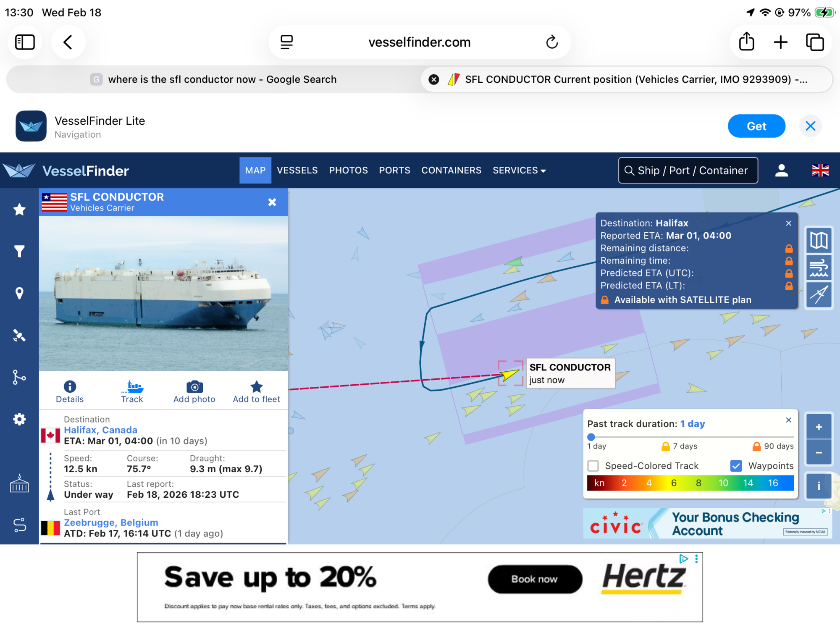This screenshot has width=840, height=630.
Task: Enable the Speed-Colored Track checkbox
Action: point(593,466)
